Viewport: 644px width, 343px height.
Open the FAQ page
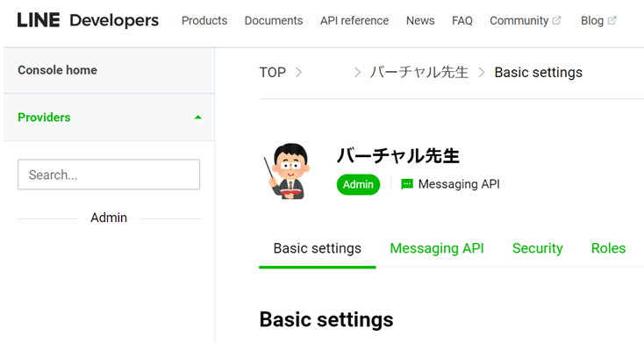pyautogui.click(x=462, y=20)
